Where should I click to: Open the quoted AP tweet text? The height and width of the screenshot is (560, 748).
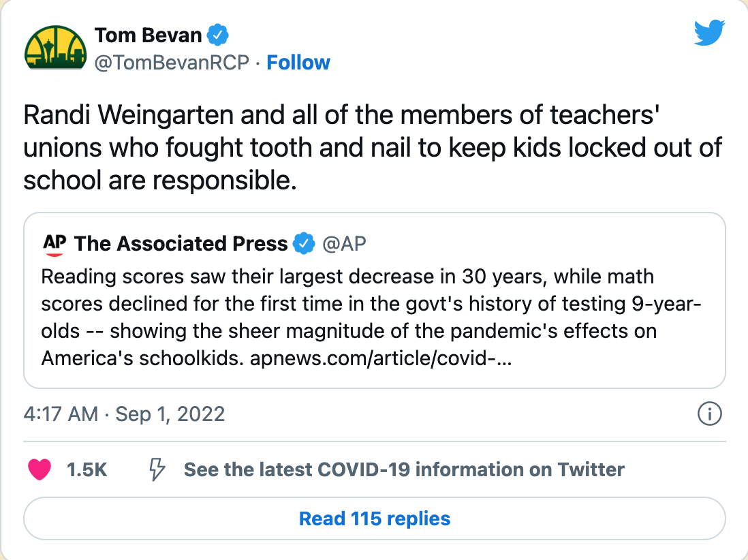point(371,317)
